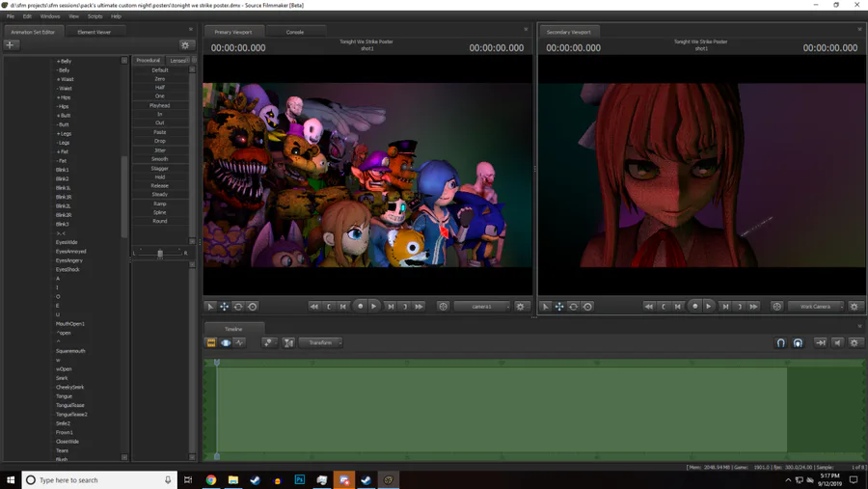Switch to Clip Editor mode in timeline
This screenshot has height=489, width=868.
[x=211, y=342]
